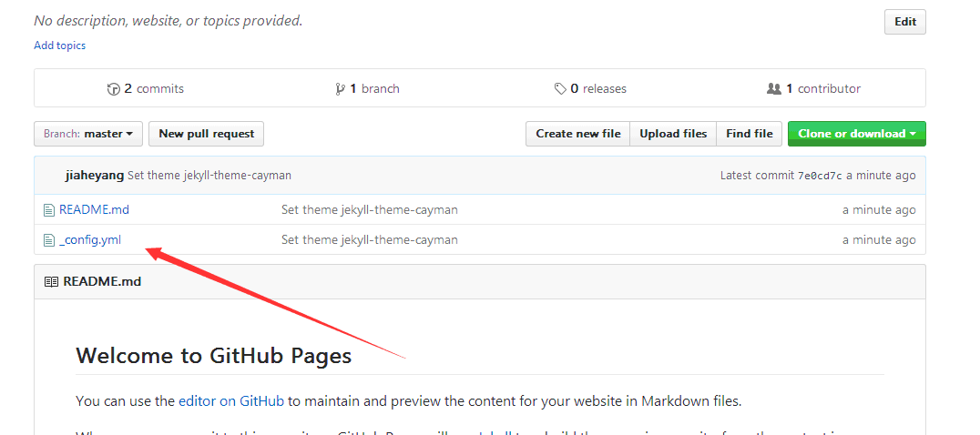Open the 2 commits link
Viewport: 980px width, 435px height.
tap(146, 88)
